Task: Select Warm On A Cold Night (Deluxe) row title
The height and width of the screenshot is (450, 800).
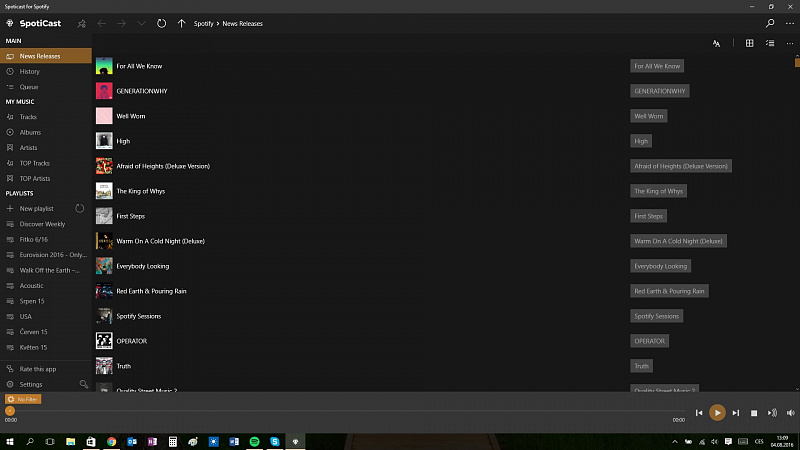Action: (160, 241)
